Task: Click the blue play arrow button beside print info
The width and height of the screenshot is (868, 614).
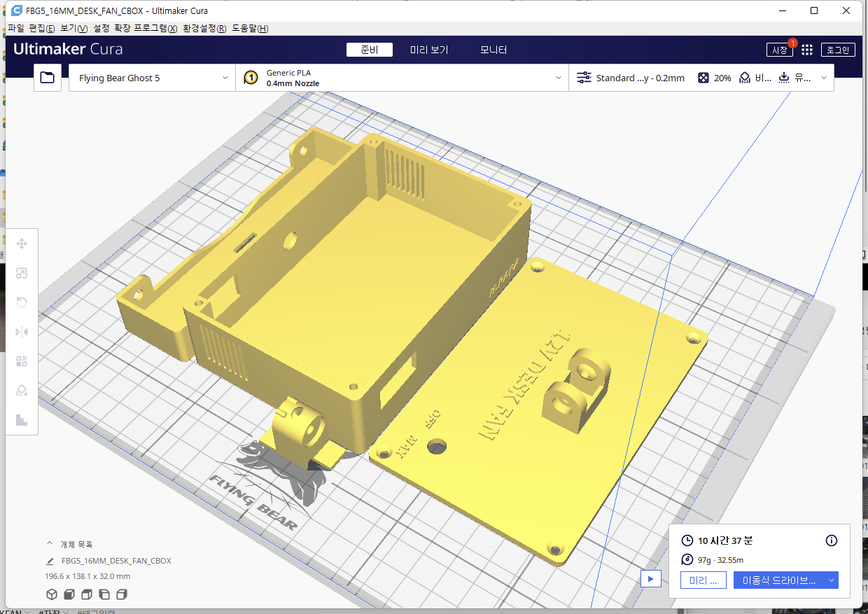Action: click(x=650, y=579)
